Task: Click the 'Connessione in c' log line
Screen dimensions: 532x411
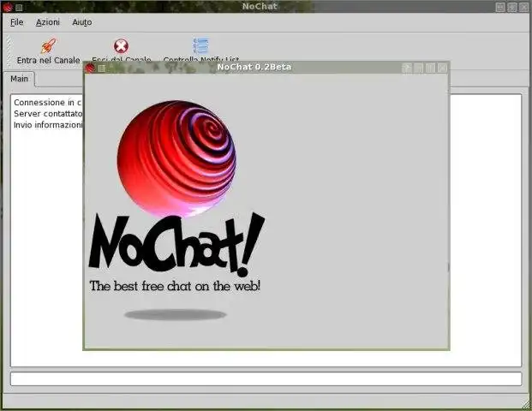Action: pyautogui.click(x=47, y=103)
